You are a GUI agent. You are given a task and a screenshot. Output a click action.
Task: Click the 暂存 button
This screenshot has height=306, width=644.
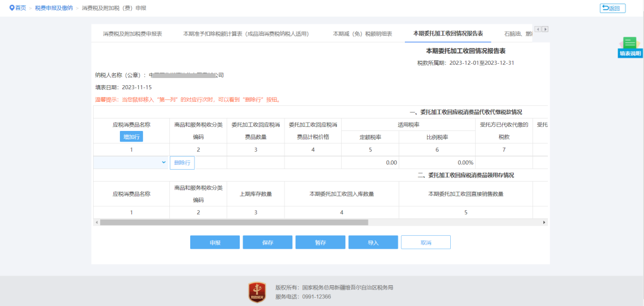coord(320,242)
